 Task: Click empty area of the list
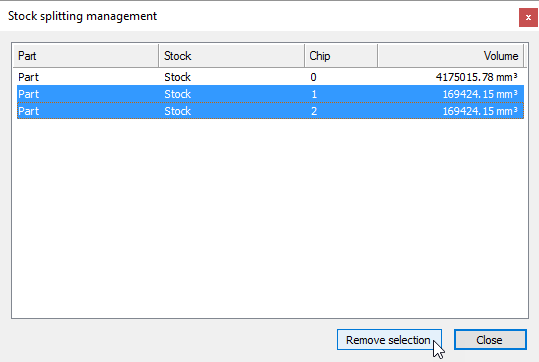tap(270, 218)
